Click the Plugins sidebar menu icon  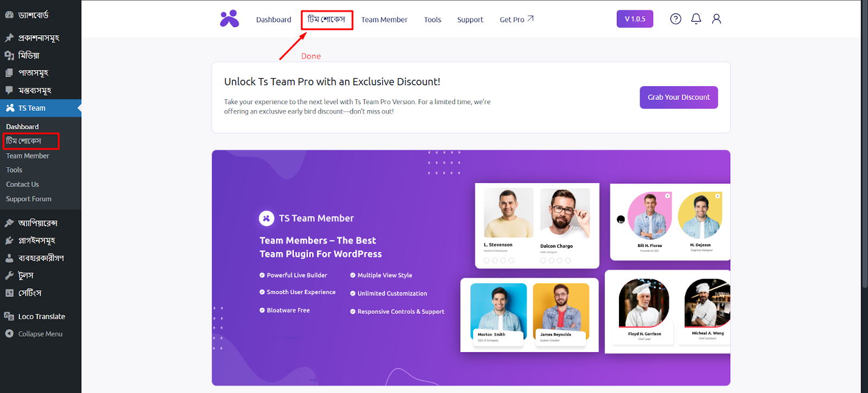coord(9,240)
